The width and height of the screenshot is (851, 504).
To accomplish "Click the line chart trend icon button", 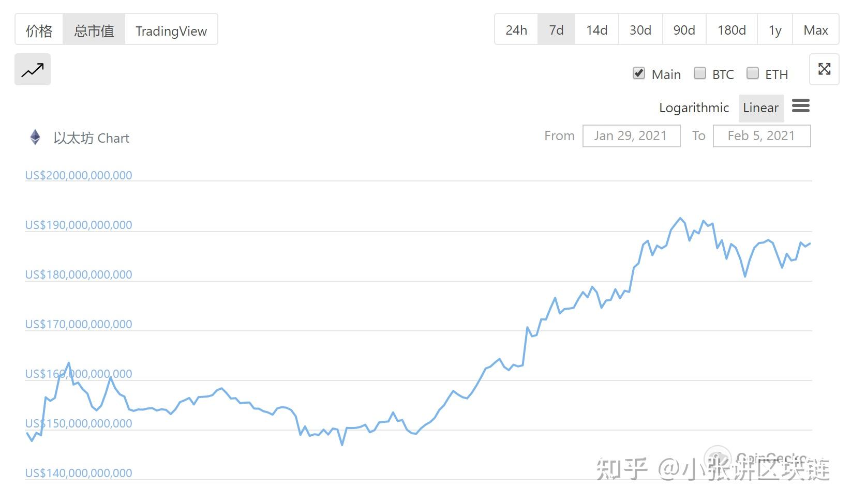I will (33, 69).
